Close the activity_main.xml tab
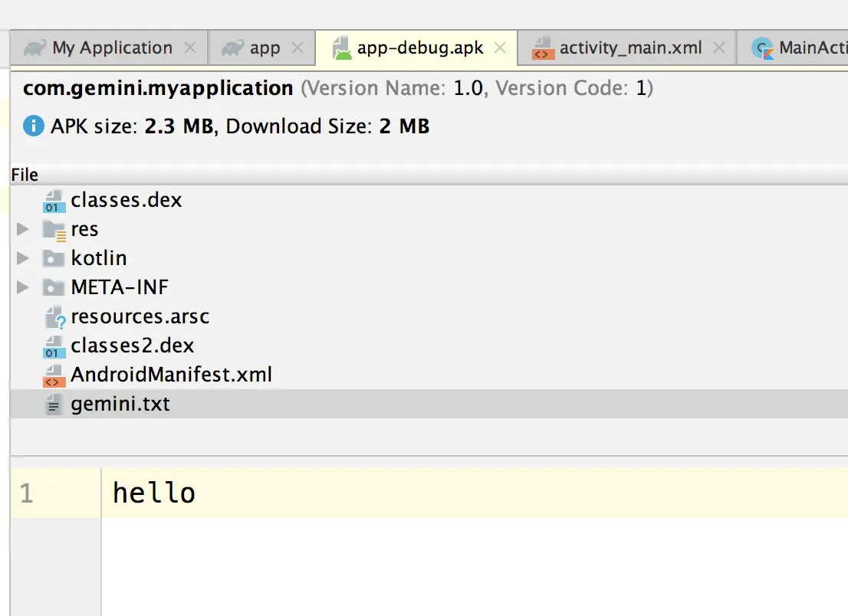The image size is (848, 616). (x=718, y=48)
